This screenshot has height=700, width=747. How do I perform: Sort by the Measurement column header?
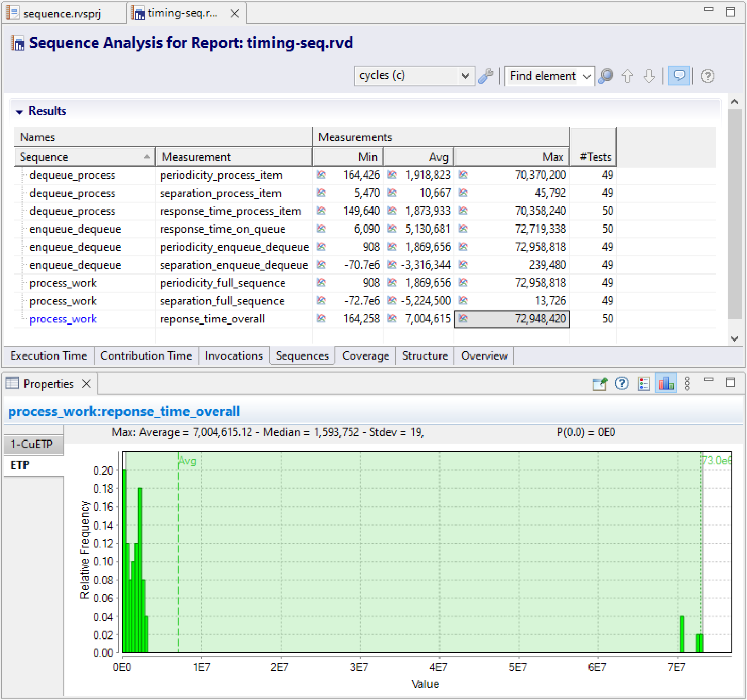pyautogui.click(x=234, y=157)
